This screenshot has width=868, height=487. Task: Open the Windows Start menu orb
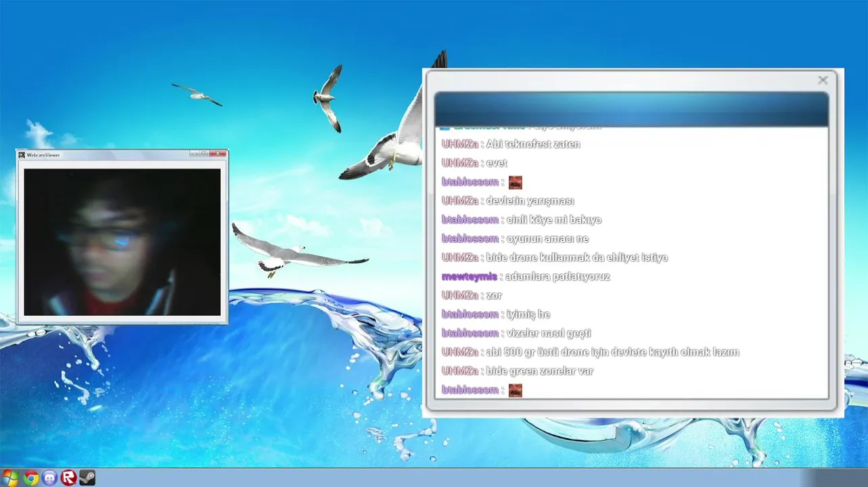10,478
